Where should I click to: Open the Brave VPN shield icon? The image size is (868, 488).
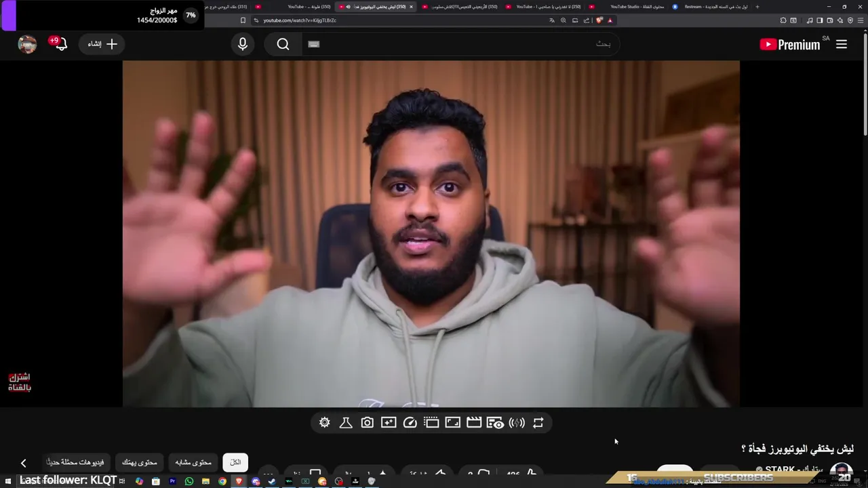[850, 20]
